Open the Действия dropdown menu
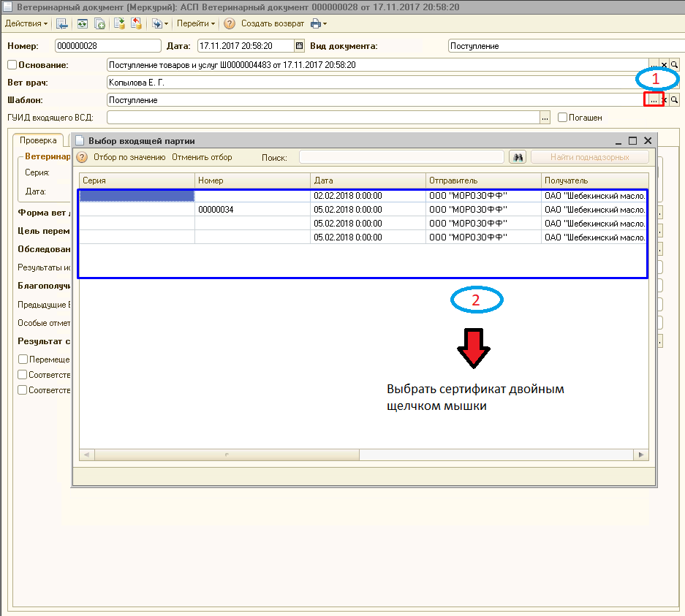 coord(26,23)
